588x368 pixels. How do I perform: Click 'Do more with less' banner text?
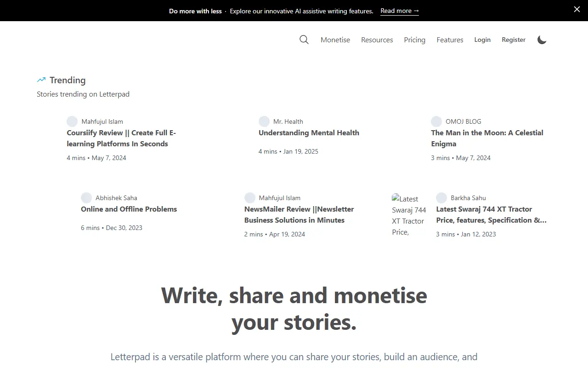point(195,11)
